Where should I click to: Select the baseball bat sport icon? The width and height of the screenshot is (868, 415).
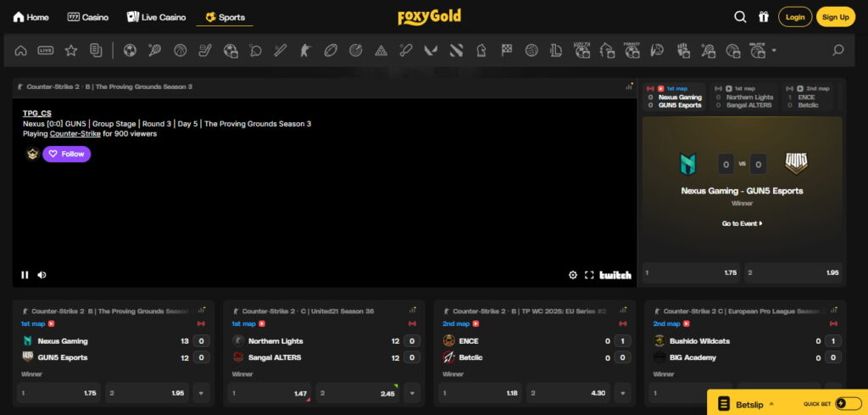[x=280, y=50]
